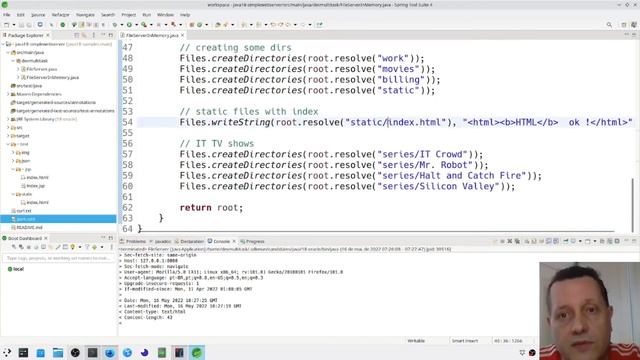The image size is (640, 360).
Task: Expand the JRE System Library node
Action: (8, 119)
